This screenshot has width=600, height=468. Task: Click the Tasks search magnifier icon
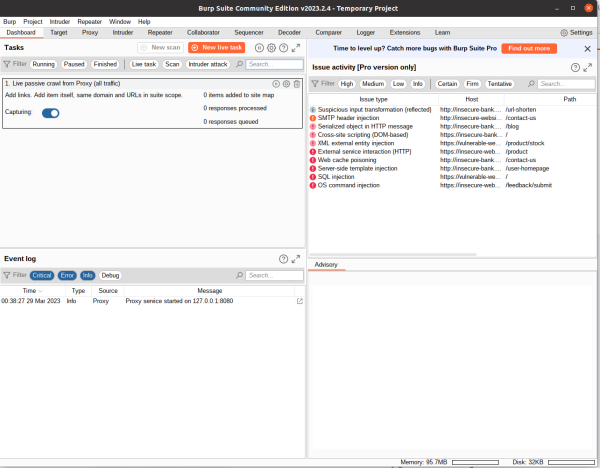point(240,64)
